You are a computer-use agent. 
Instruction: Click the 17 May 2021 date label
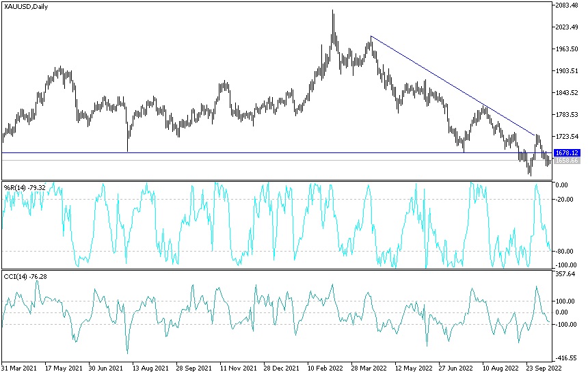click(64, 368)
